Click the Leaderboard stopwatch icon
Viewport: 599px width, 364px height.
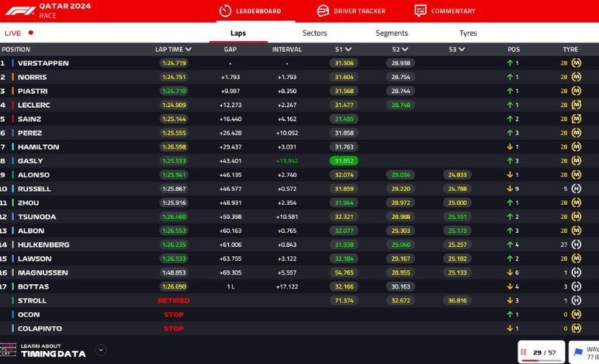(x=225, y=11)
